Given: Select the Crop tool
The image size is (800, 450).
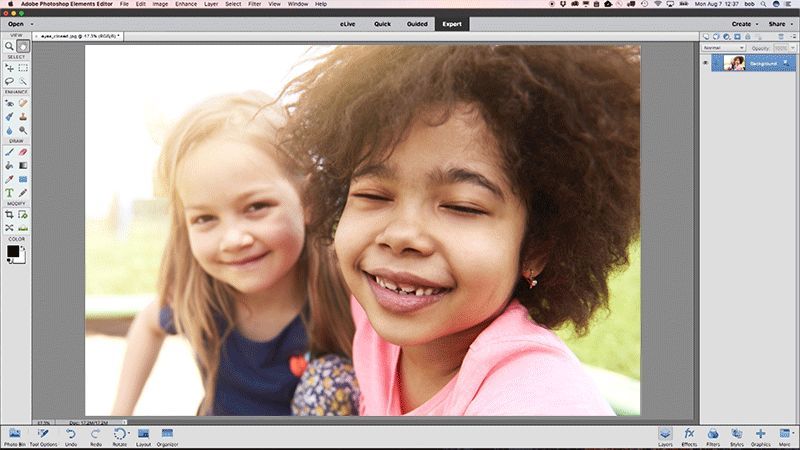Looking at the screenshot, I should (9, 215).
